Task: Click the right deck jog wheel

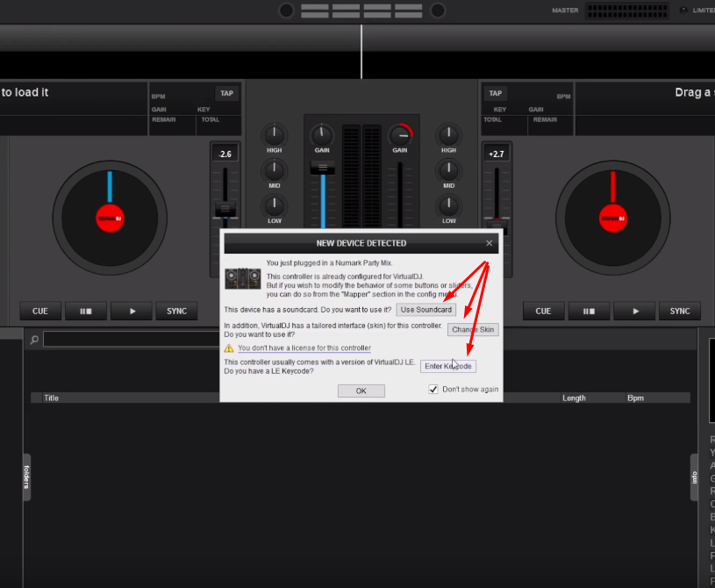Action: [613, 218]
